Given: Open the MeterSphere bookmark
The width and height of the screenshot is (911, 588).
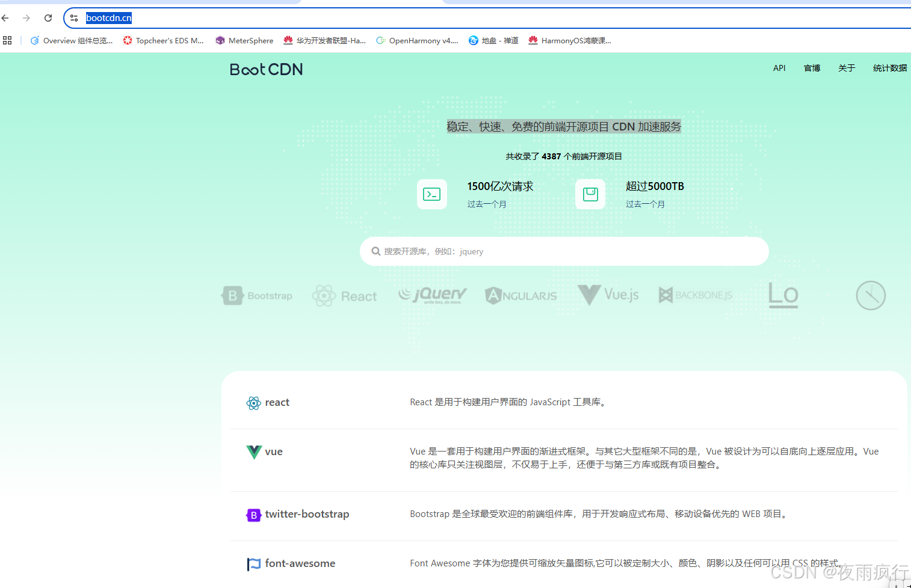Looking at the screenshot, I should pyautogui.click(x=244, y=40).
